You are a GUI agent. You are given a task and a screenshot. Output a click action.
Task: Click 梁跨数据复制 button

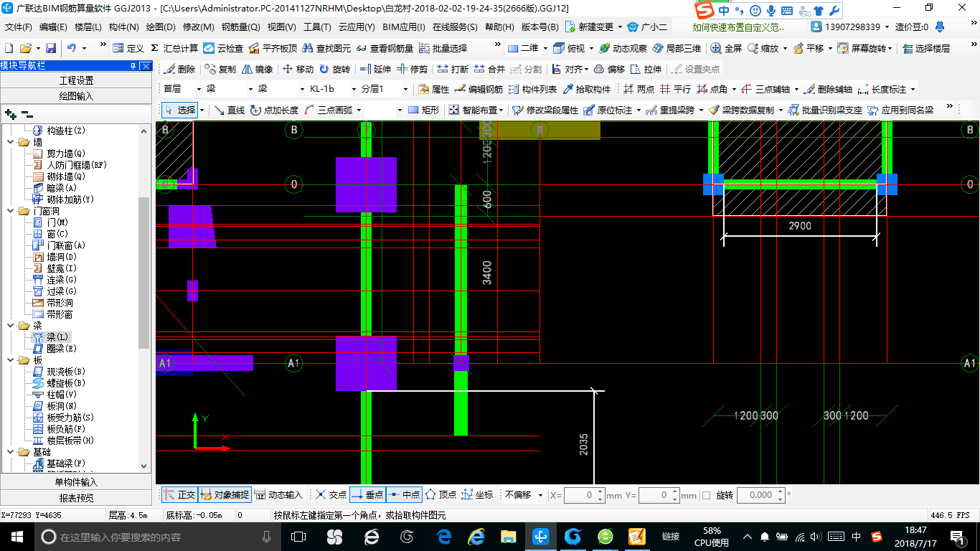point(741,110)
